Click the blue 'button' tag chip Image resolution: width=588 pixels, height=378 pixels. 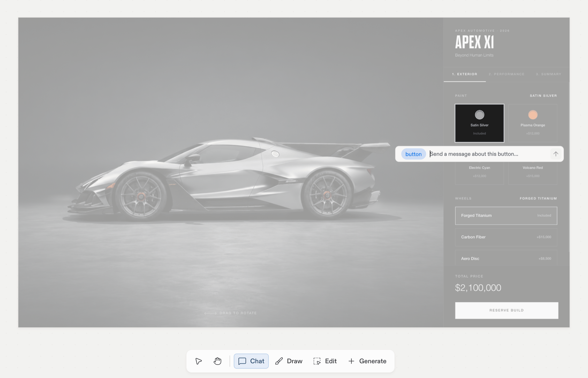coord(413,154)
